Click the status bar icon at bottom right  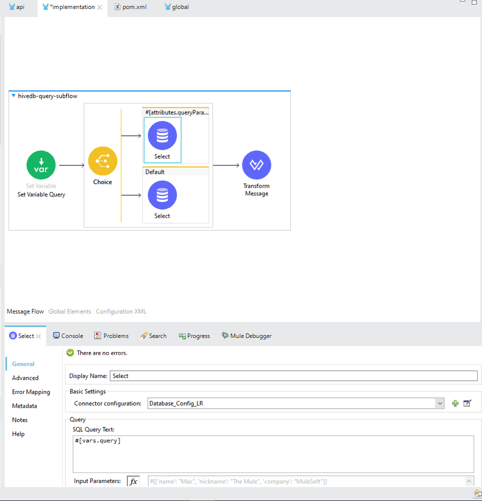(x=478, y=494)
